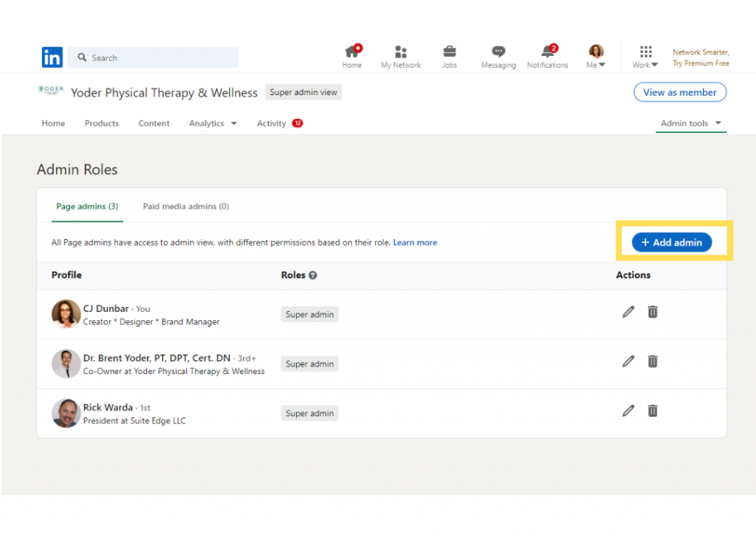This screenshot has width=756, height=537.
Task: Click the search magnifier icon
Action: (x=83, y=58)
